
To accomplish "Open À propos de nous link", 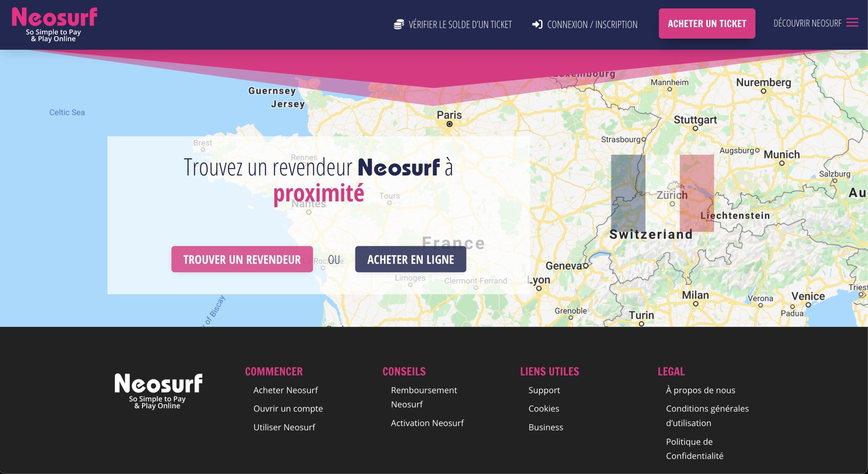I will click(701, 390).
